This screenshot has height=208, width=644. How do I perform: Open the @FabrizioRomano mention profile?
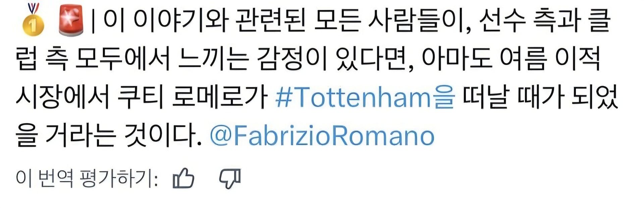pos(322,136)
